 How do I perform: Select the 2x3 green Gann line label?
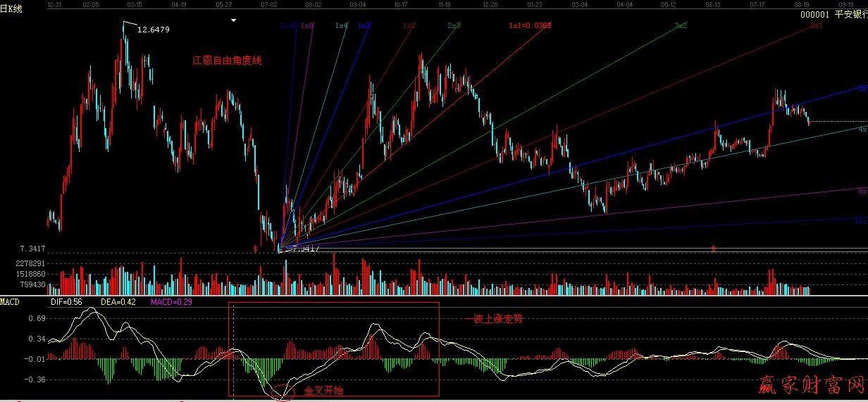pos(454,26)
